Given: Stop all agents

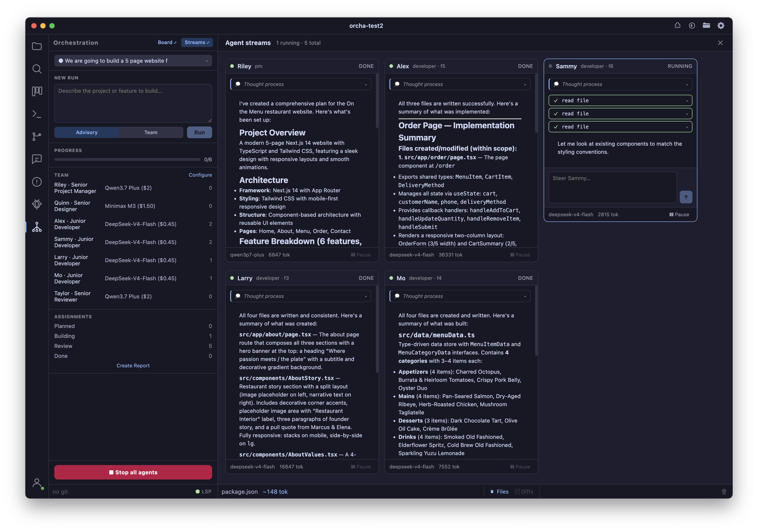Looking at the screenshot, I should coord(133,472).
